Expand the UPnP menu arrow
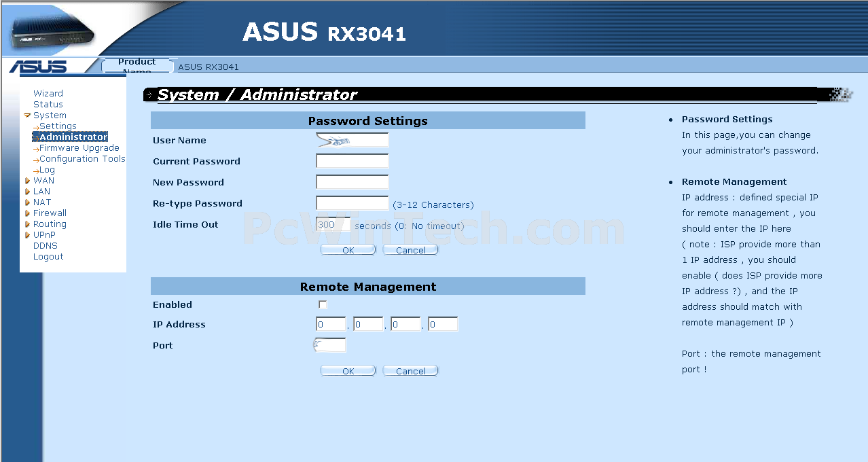The image size is (868, 462). pos(27,235)
